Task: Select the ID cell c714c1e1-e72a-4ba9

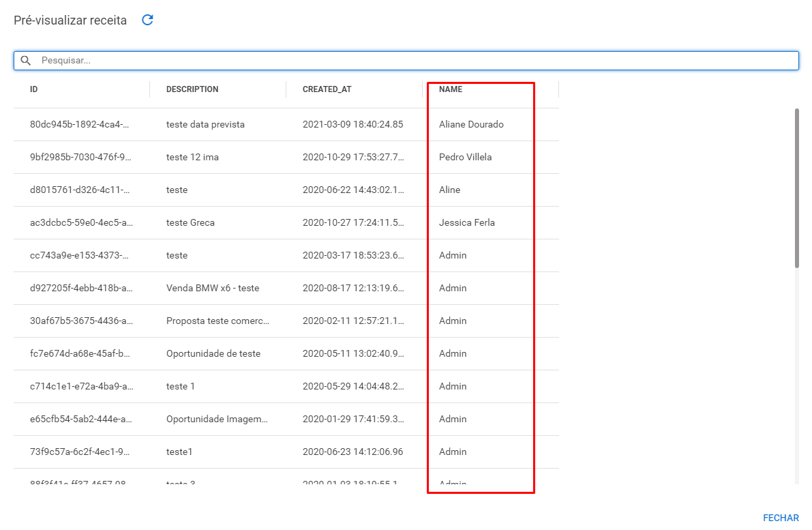Action: [x=81, y=386]
